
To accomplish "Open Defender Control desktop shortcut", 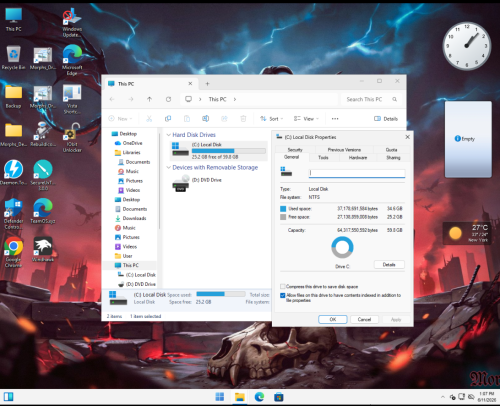I will coord(13,213).
